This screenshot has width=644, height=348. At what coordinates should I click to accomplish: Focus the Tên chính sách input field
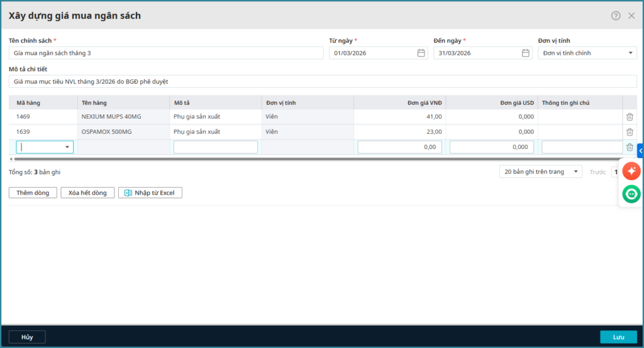(166, 53)
